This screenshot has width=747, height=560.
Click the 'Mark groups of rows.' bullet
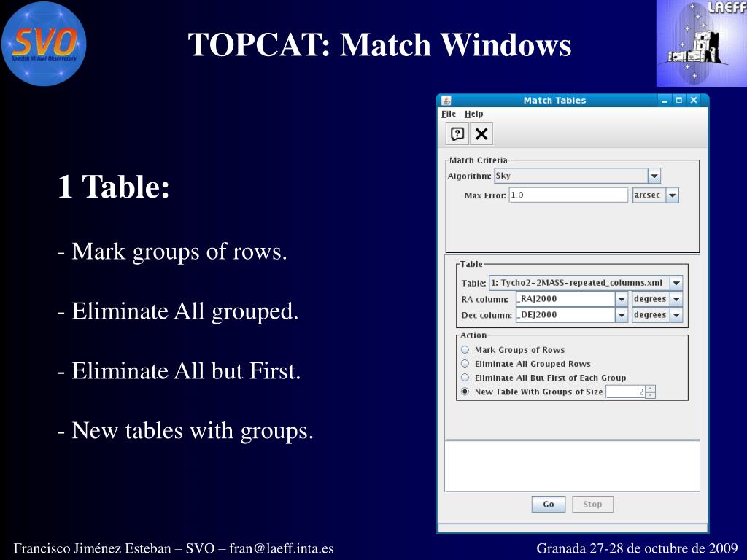point(172,252)
